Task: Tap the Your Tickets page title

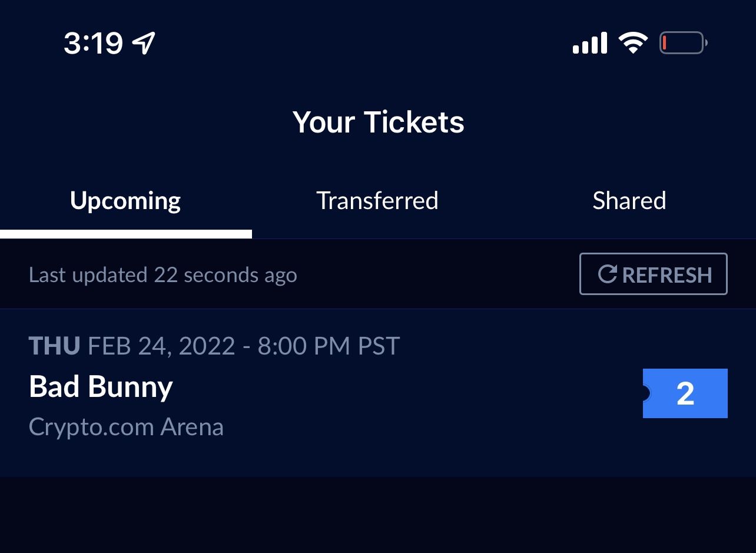Action: [x=378, y=122]
